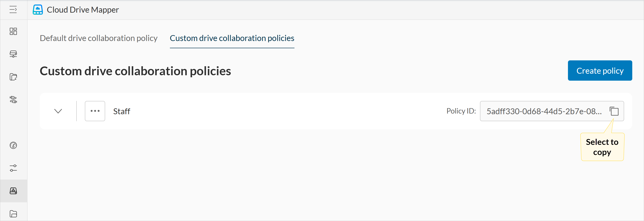644x221 pixels.
Task: Click the Staff policy name
Action: (122, 111)
